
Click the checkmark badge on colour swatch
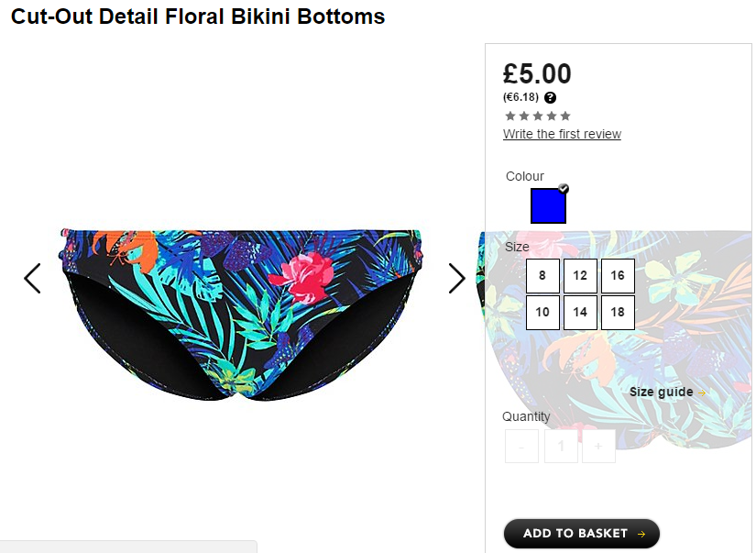564,188
